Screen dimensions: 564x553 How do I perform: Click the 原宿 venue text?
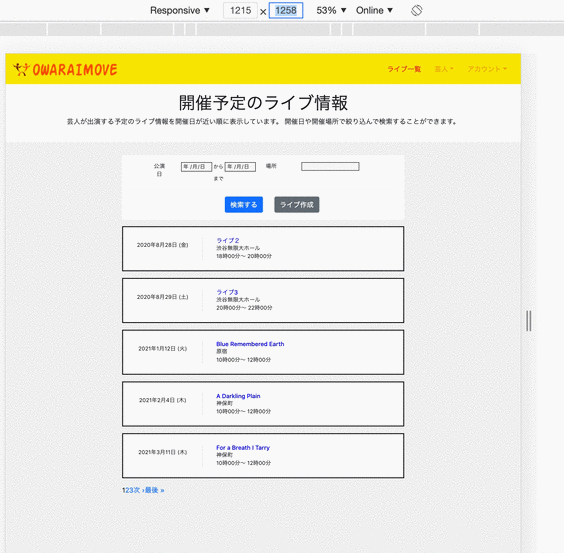coord(222,352)
